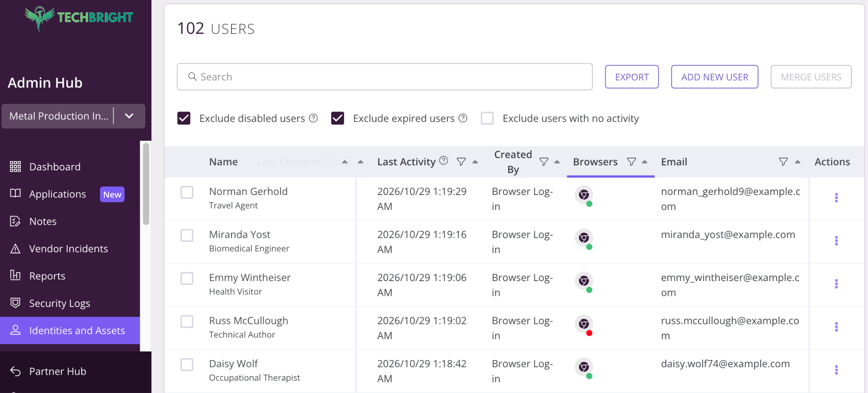868x393 pixels.
Task: Open actions menu for Daisy Wolf
Action: [x=836, y=370]
